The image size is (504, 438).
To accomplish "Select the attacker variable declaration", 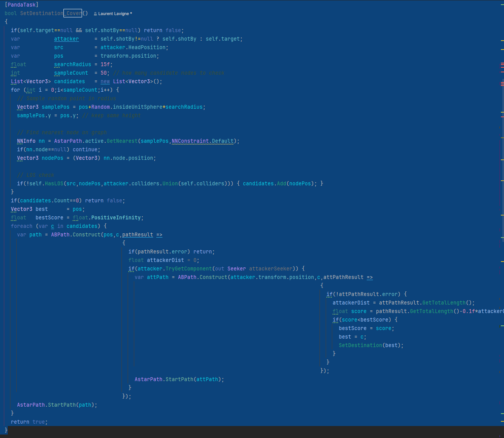I will [66, 39].
